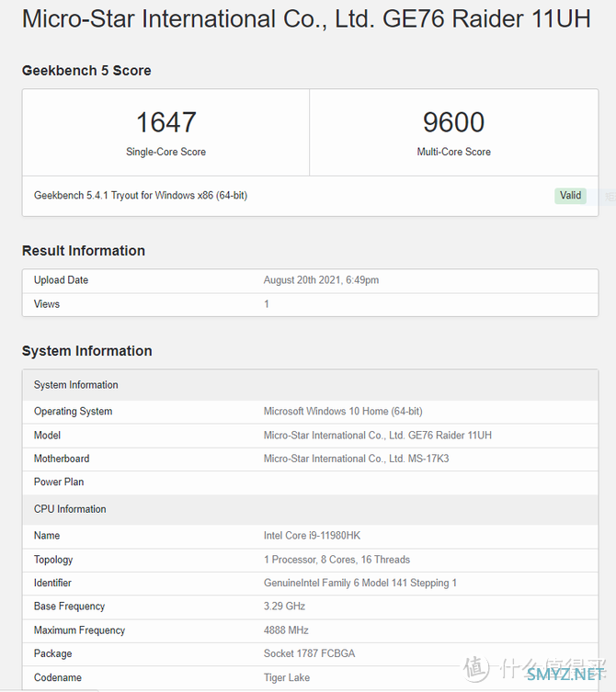Select the Geekbench 5 Score heading
616x692 pixels.
pos(86,71)
